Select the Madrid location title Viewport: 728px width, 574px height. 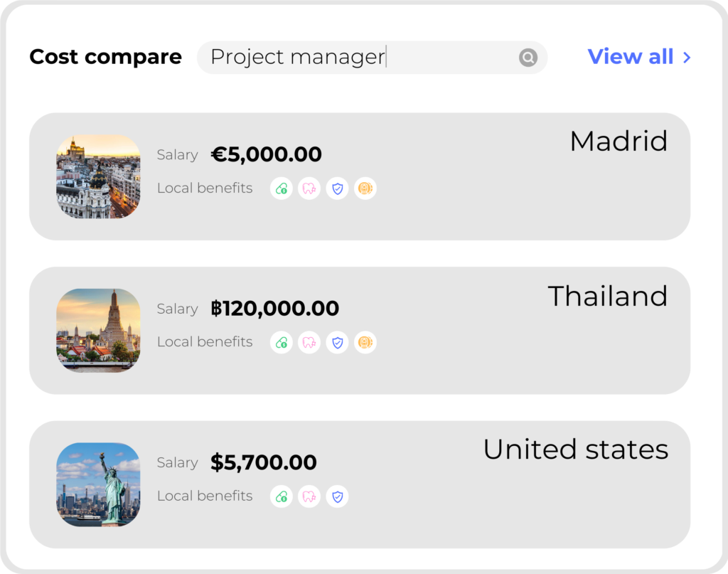[619, 142]
